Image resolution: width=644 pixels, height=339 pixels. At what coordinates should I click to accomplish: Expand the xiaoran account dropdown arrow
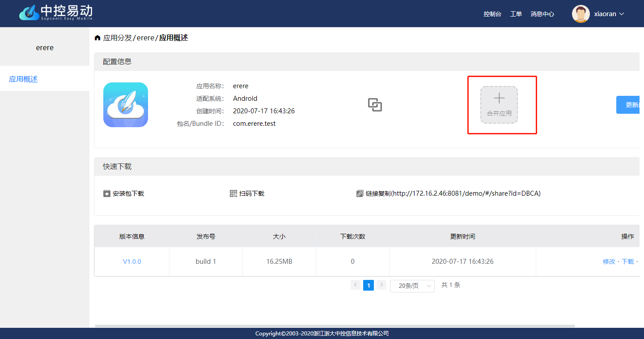click(x=621, y=14)
